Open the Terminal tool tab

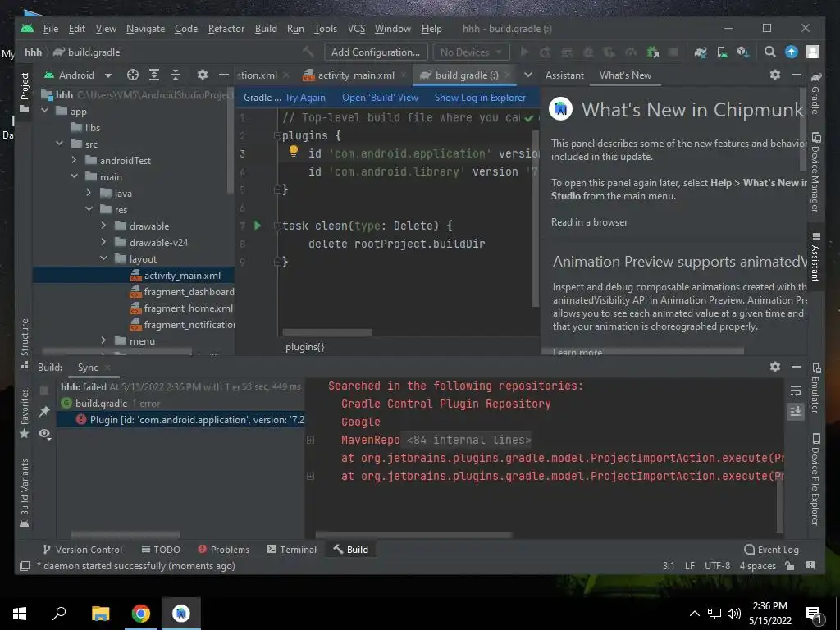tap(292, 549)
